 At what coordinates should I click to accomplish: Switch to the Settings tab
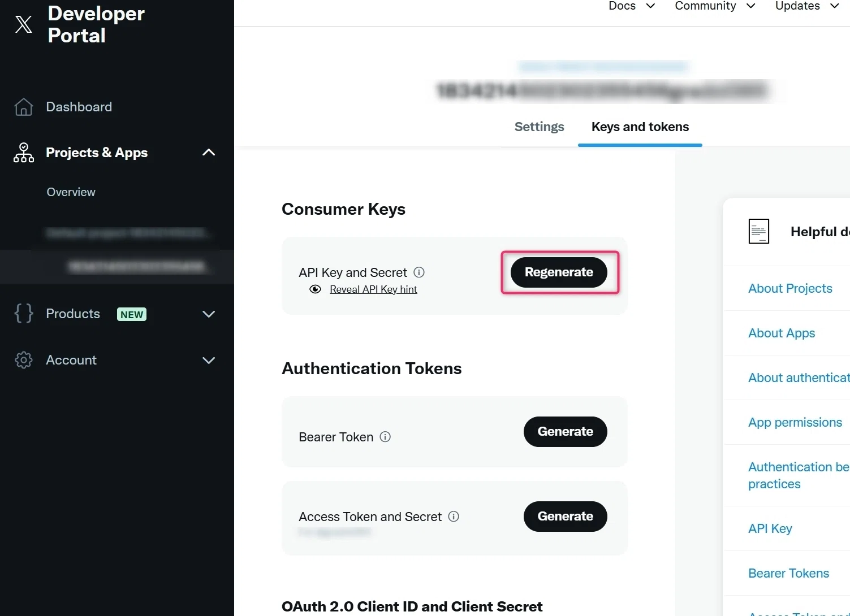point(540,127)
